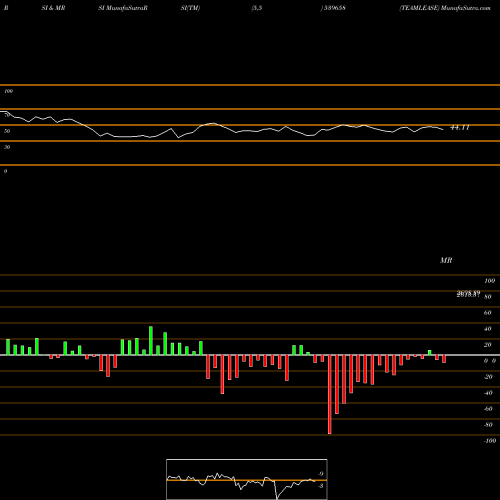The width and height of the screenshot is (500, 500).
Task: Click the MR panel title label
Action: tap(446, 260)
